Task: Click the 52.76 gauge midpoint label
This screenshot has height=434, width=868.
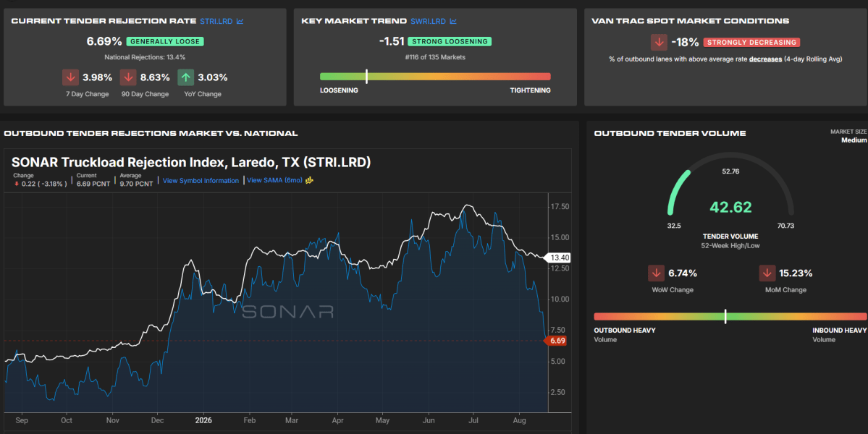Action: point(730,171)
